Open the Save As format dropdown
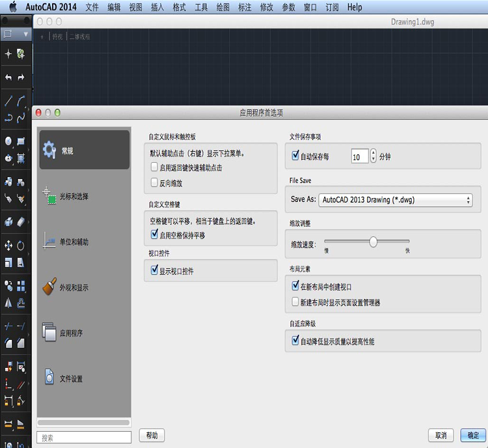Screen dimensions: 488x448 (396, 200)
